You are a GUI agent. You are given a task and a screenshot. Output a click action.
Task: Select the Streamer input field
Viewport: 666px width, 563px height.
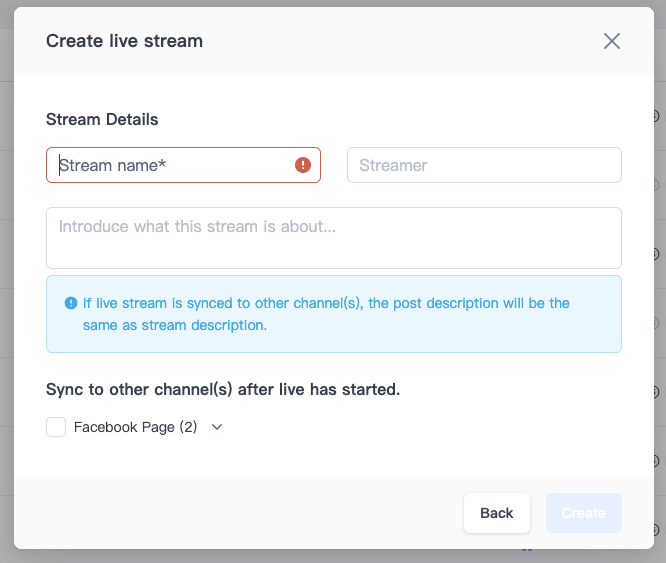click(484, 165)
